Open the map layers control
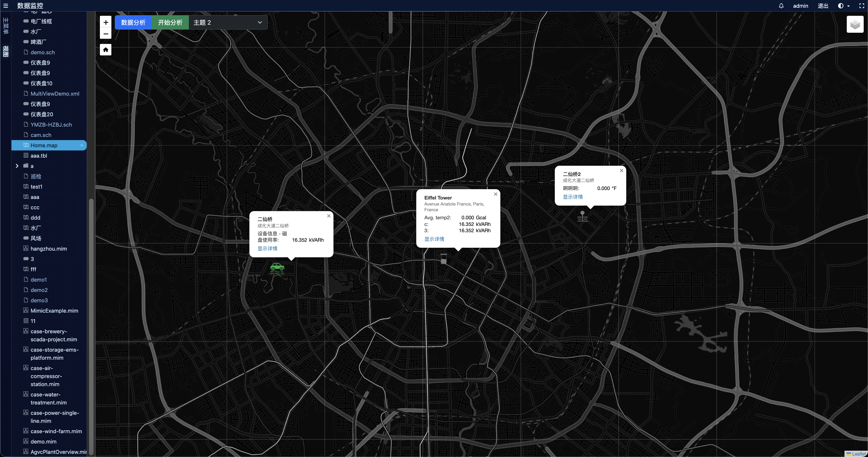Screen dimensions: 868x457 click(x=855, y=24)
